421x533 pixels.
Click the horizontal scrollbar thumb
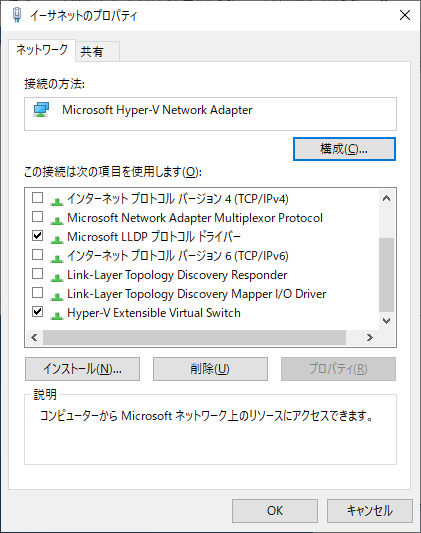point(194,337)
